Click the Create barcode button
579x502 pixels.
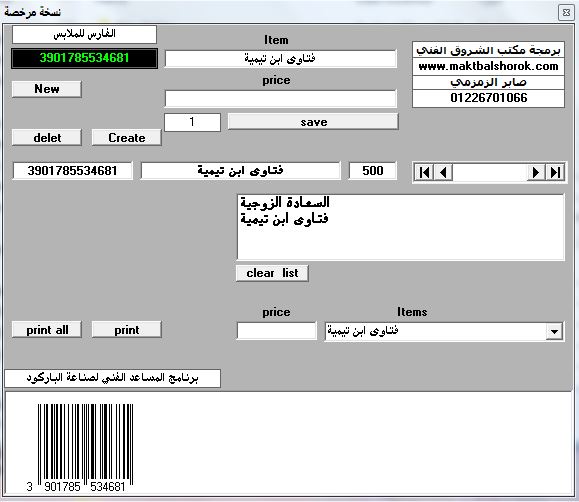[x=127, y=137]
